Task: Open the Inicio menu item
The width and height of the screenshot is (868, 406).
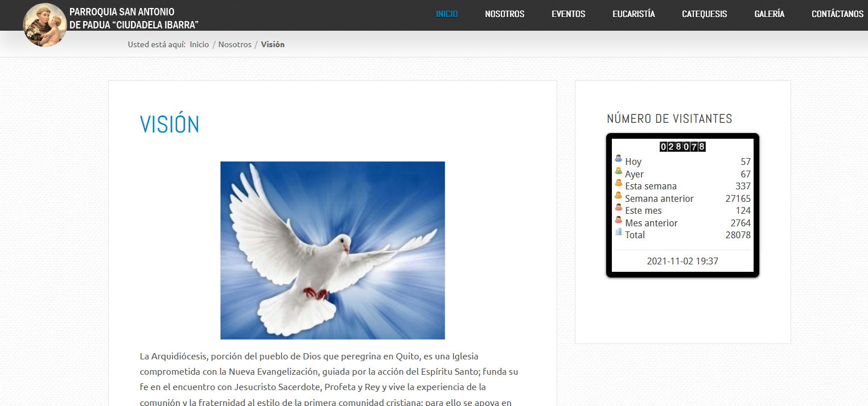Action: click(447, 14)
